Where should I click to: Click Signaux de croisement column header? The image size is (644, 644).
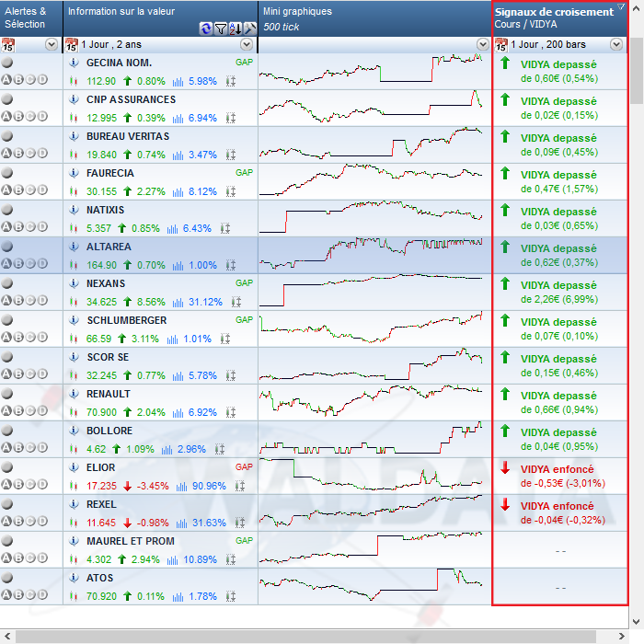pos(559,18)
